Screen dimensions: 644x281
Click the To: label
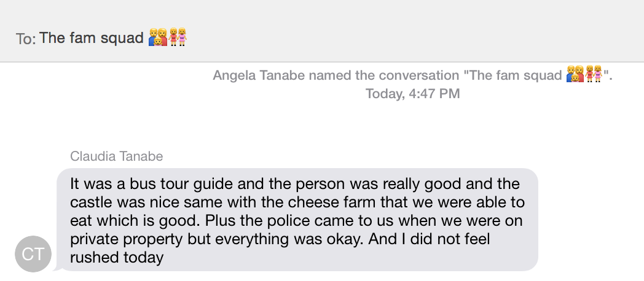click(26, 39)
